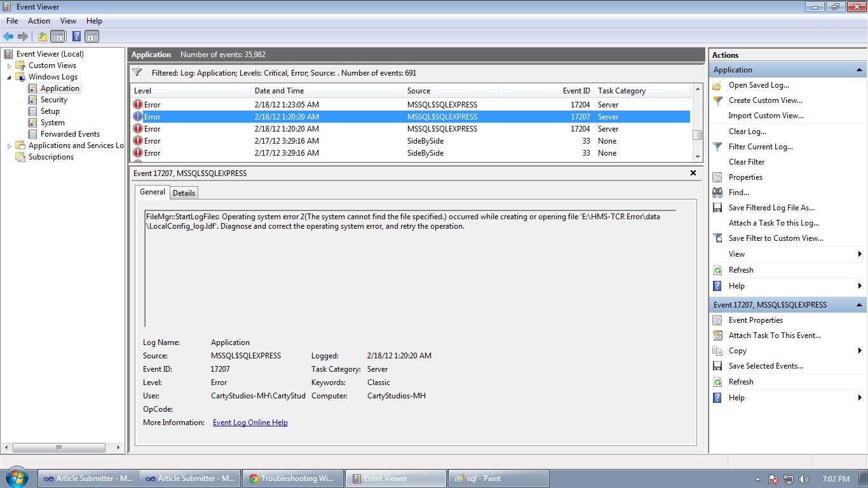This screenshot has width=868, height=488.
Task: Open the Action menu
Action: tap(39, 21)
